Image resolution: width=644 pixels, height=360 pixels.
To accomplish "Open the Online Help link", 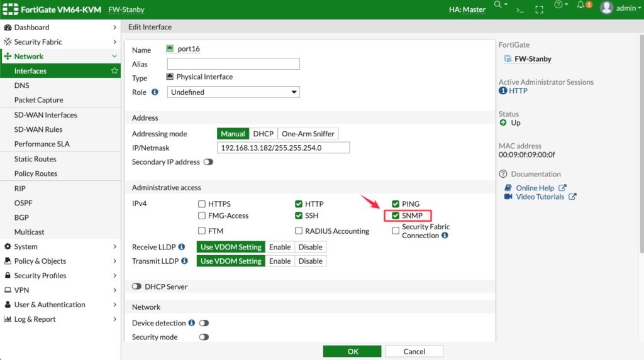I will [x=535, y=188].
